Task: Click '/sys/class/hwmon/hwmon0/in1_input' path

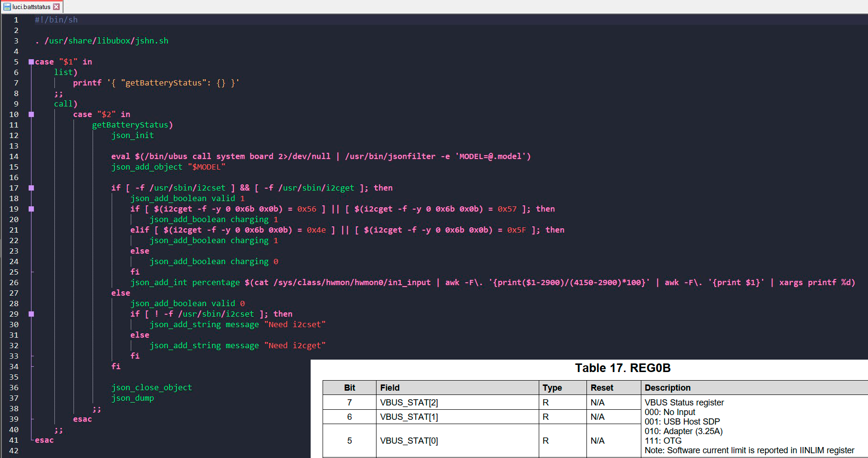Action: tap(352, 282)
